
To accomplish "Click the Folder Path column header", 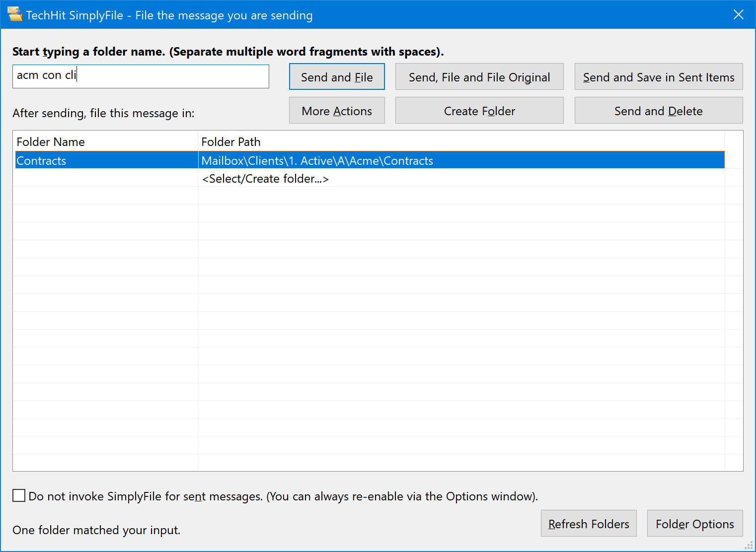I will click(x=461, y=141).
